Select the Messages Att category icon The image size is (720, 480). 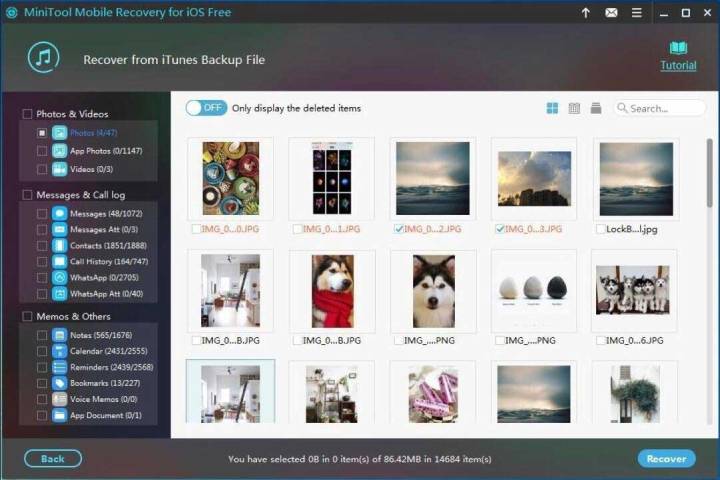(x=59, y=229)
